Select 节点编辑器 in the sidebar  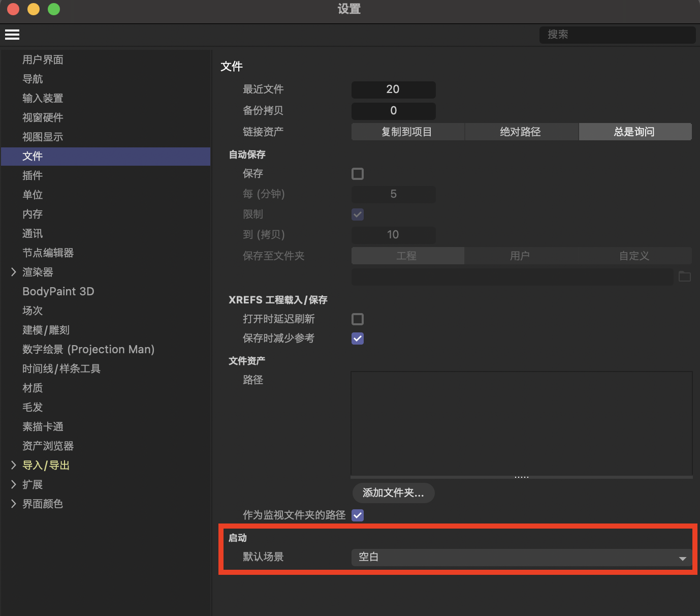(48, 253)
